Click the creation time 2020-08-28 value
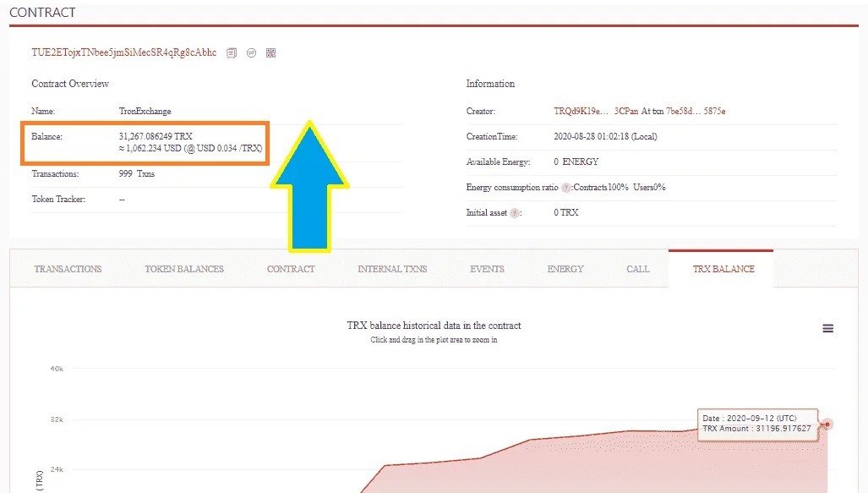This screenshot has height=493, width=868. [x=606, y=137]
